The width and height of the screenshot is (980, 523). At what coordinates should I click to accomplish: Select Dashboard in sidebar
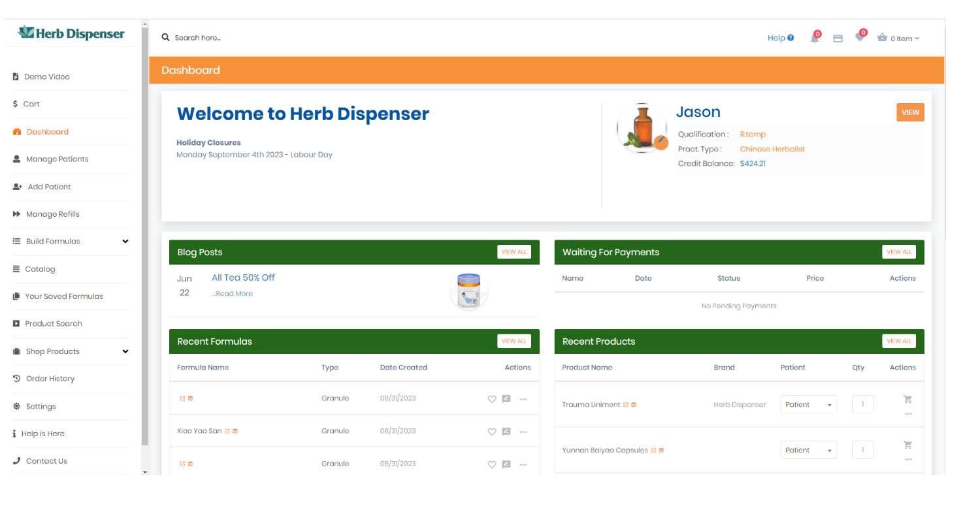(41, 131)
